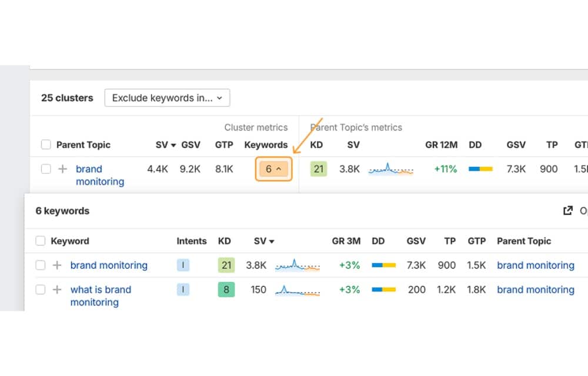Click DD bar in what is brand monitoring row
This screenshot has height=376, width=588.
click(383, 290)
